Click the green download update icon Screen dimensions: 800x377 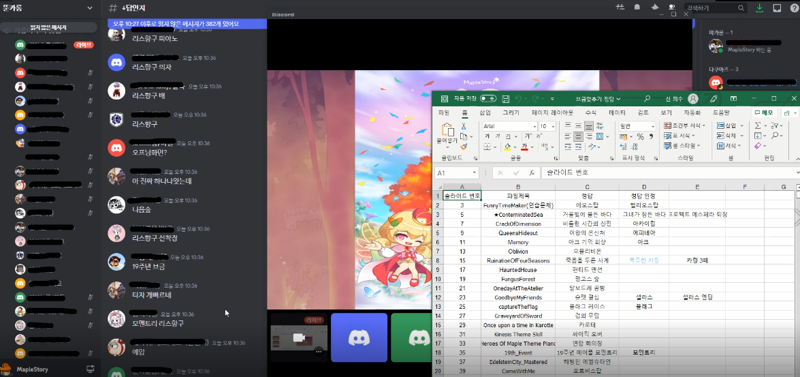(759, 8)
